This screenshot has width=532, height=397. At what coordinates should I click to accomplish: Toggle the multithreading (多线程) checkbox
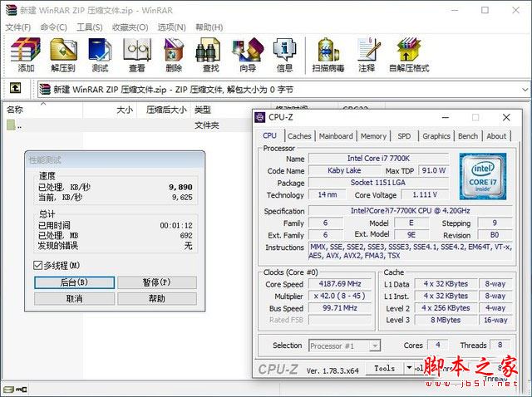coord(38,265)
